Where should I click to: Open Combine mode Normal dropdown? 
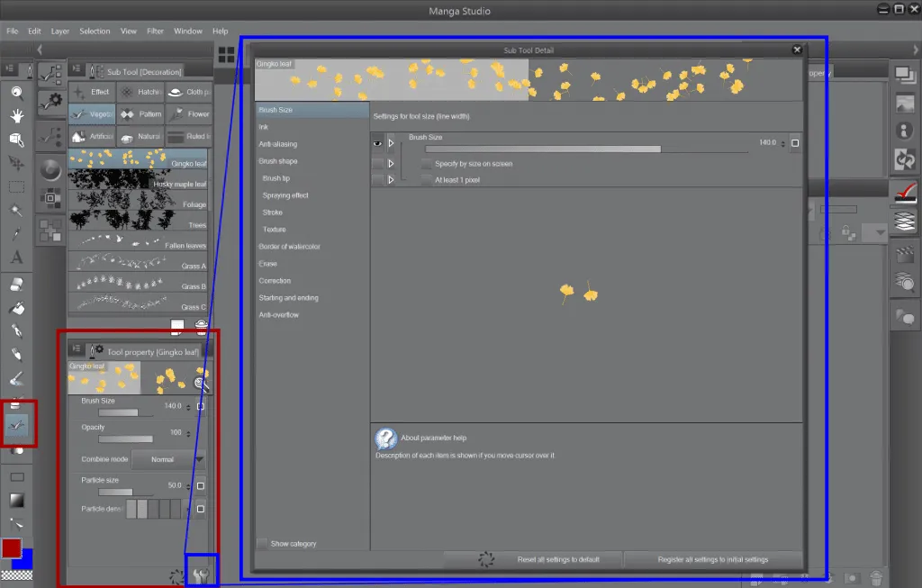pos(167,459)
